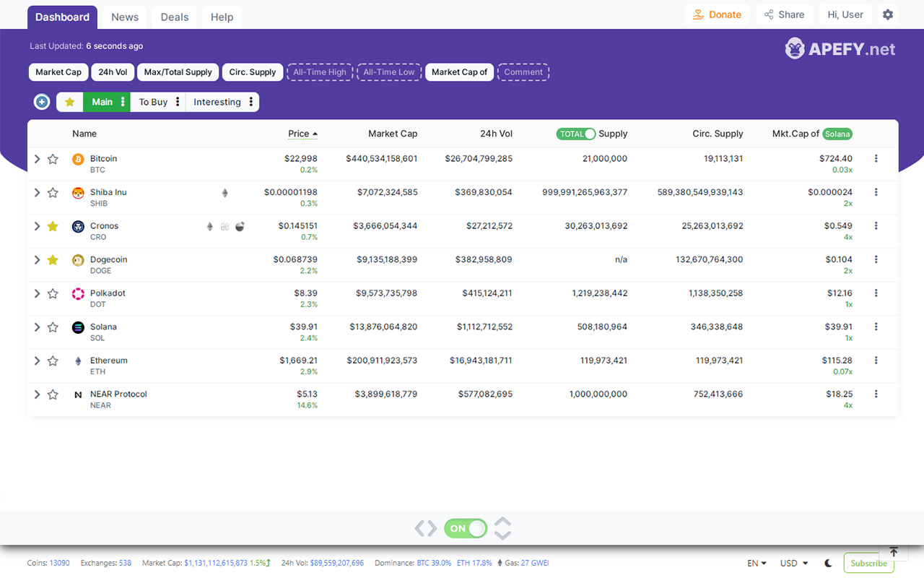Toggle the All-Time Low column on
This screenshot has width=924, height=578.
click(x=389, y=72)
